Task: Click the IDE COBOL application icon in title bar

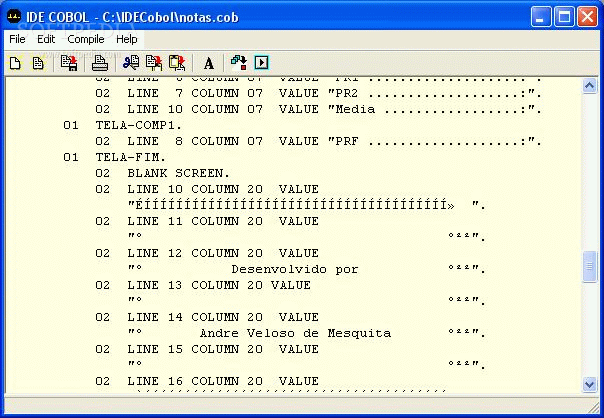Action: [14, 17]
